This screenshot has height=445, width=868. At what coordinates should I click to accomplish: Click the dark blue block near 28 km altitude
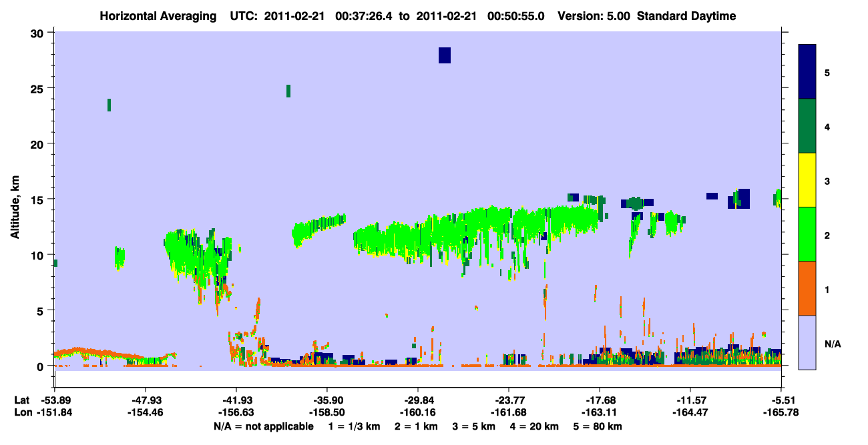coord(445,55)
